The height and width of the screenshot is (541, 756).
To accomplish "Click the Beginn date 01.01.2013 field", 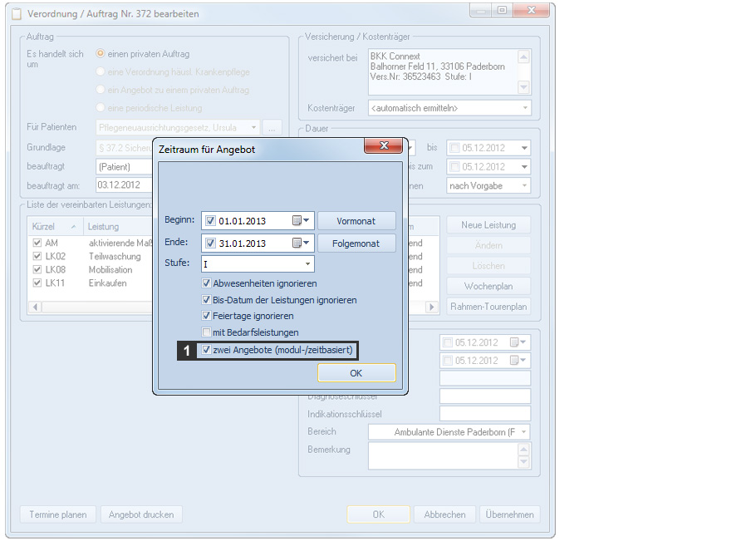I will click(x=258, y=221).
